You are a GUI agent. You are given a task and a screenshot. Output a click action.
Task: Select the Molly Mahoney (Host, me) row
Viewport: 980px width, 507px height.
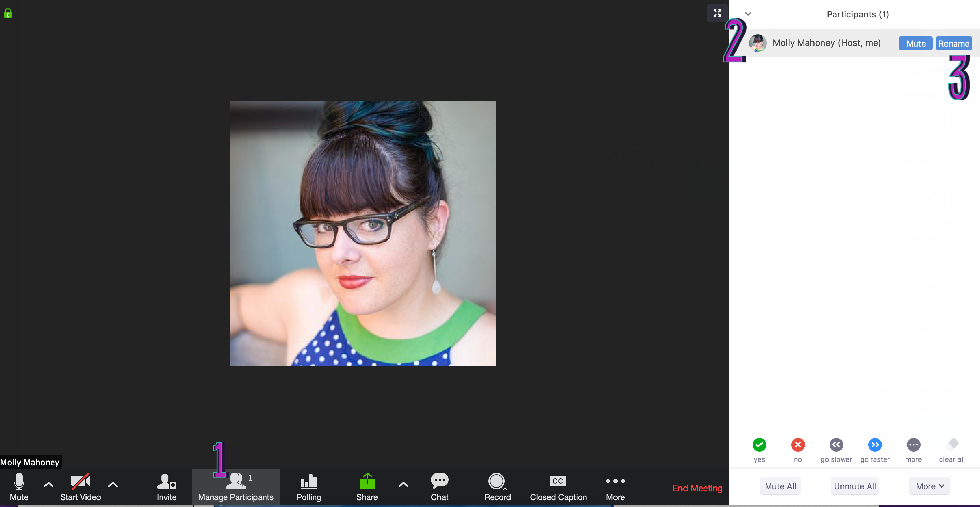point(855,43)
